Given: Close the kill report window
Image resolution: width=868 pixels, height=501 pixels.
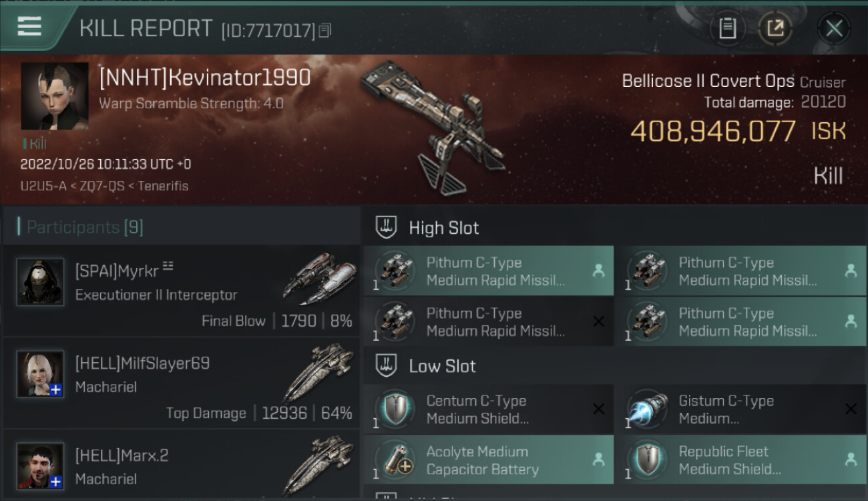Looking at the screenshot, I should coord(833,28).
